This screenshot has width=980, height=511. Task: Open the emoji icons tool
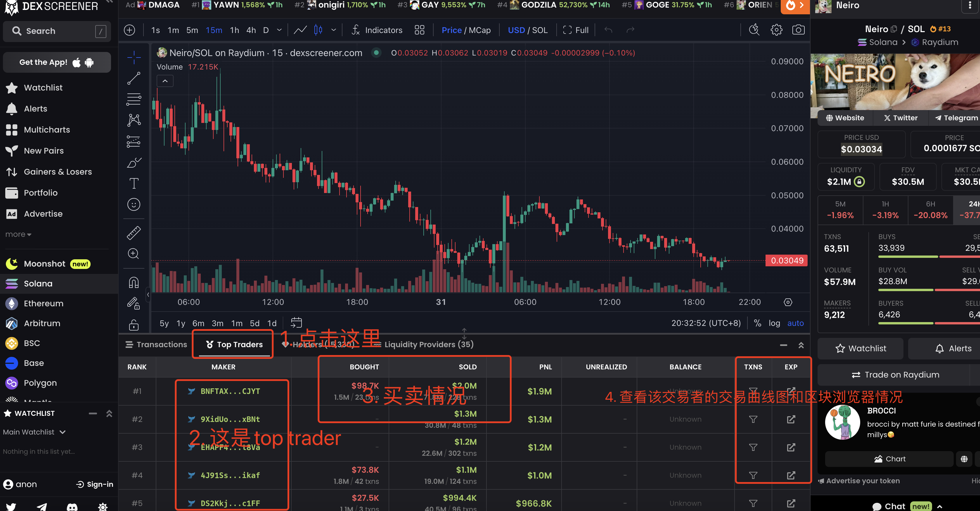(x=134, y=205)
